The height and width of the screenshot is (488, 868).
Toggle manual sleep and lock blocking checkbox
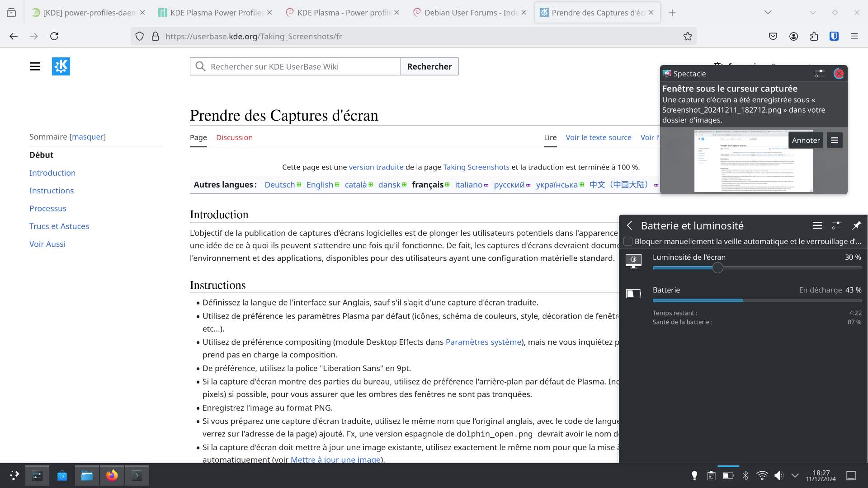tap(628, 241)
